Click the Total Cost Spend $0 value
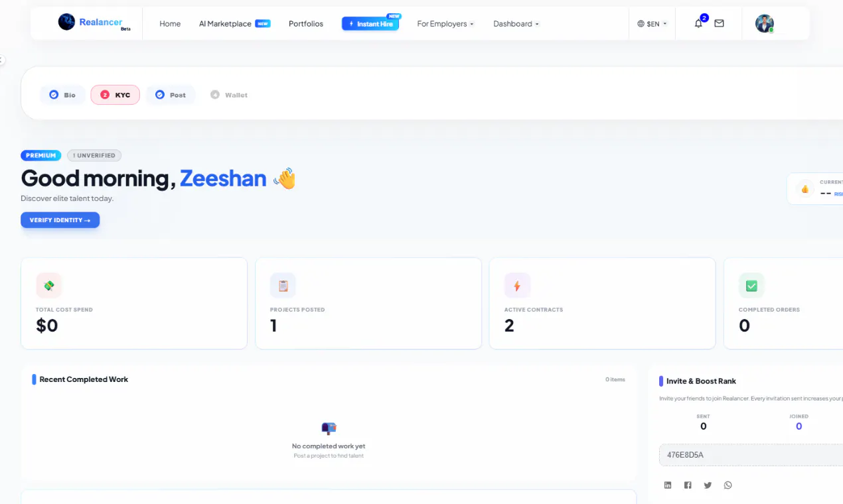The width and height of the screenshot is (843, 504). (47, 326)
